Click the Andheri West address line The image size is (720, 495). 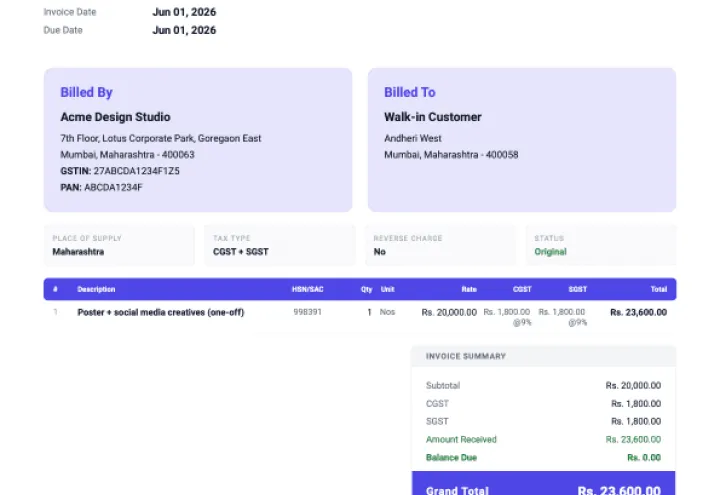click(413, 138)
